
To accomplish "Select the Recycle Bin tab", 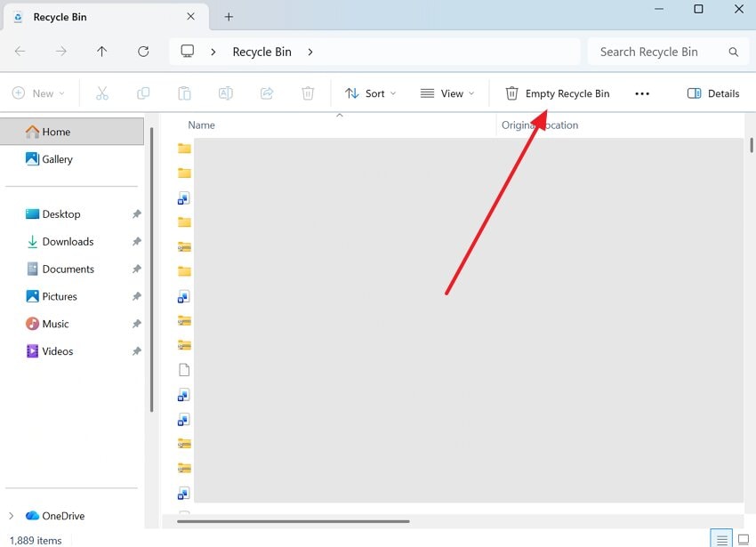I will 106,17.
